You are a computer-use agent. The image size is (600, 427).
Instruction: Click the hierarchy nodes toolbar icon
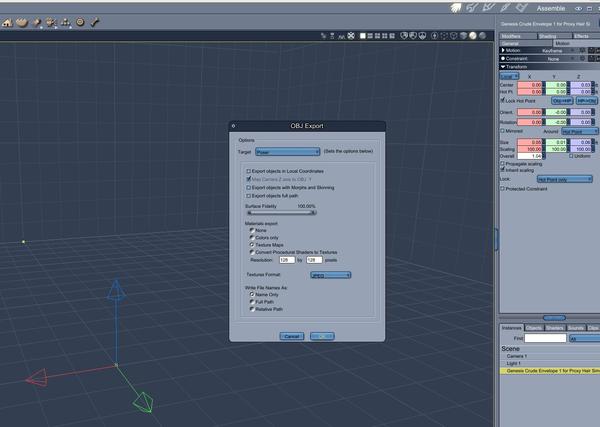tap(66, 23)
